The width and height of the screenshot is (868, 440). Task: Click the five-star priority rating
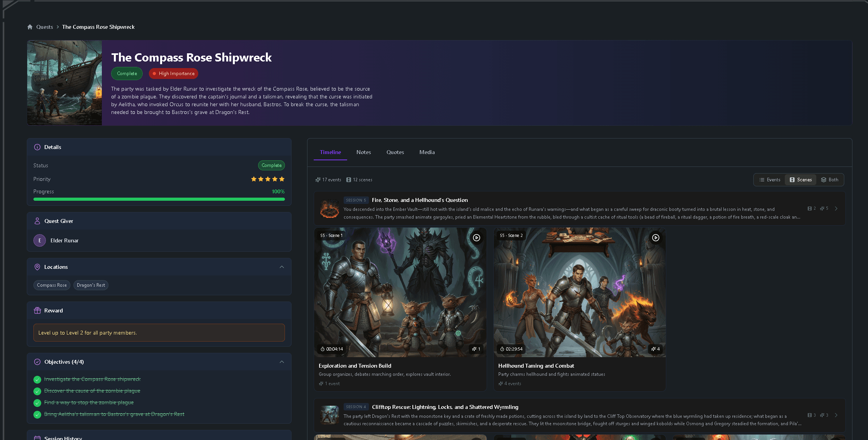268,179
